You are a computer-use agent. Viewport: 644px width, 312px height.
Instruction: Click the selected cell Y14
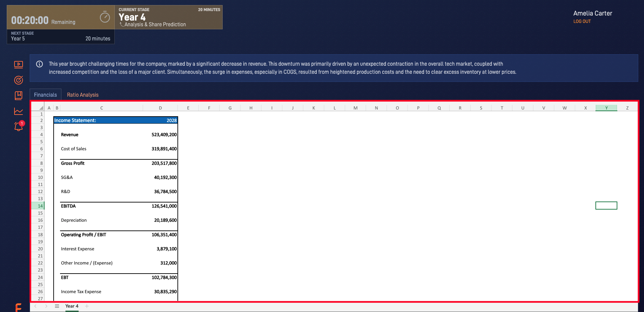pyautogui.click(x=606, y=206)
